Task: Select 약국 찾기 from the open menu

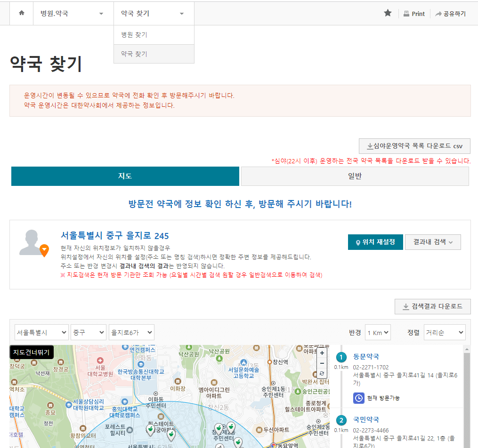Action: (x=154, y=54)
